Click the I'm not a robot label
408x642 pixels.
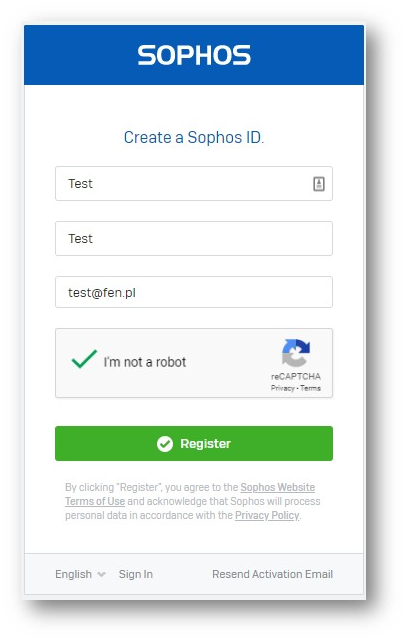click(x=145, y=362)
